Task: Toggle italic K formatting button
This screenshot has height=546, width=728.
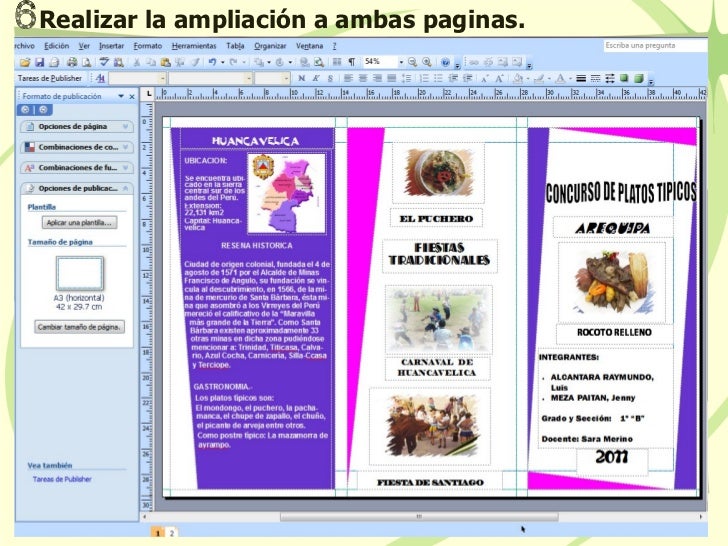Action: click(x=316, y=78)
